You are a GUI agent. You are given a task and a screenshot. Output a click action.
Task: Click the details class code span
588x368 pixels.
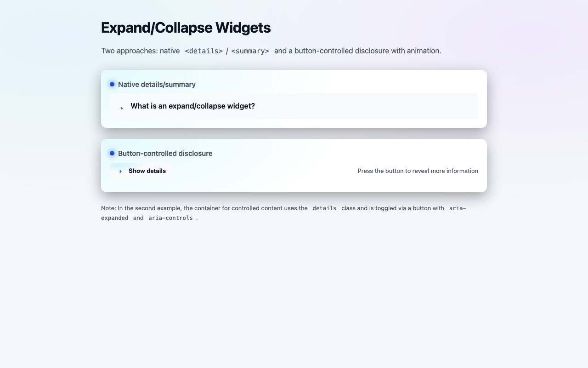pos(324,208)
